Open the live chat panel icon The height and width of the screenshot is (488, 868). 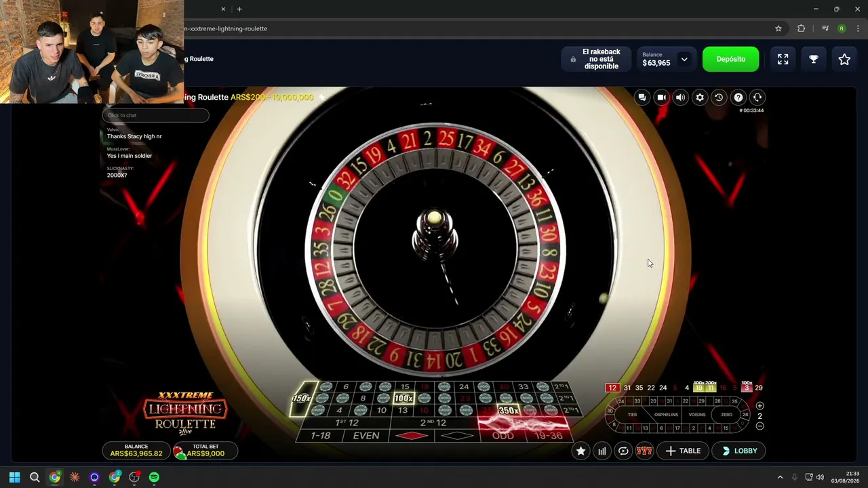[x=642, y=98]
